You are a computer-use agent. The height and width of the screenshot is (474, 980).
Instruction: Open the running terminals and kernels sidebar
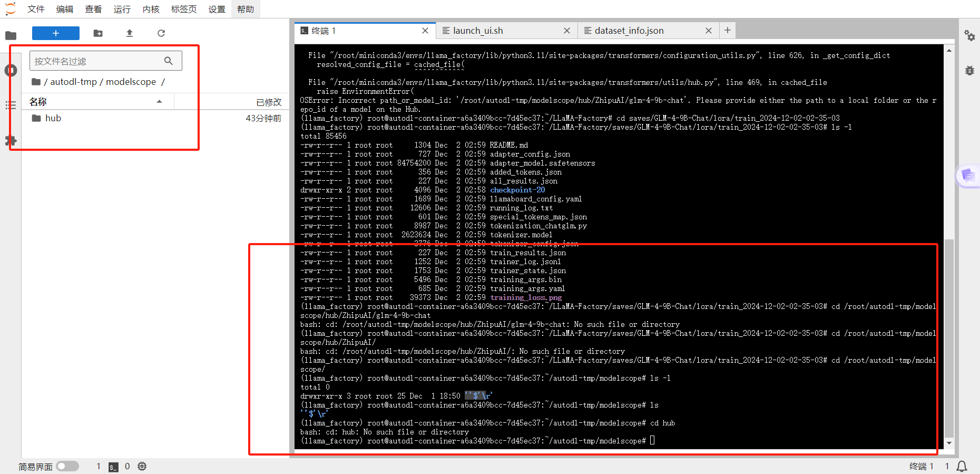click(11, 70)
